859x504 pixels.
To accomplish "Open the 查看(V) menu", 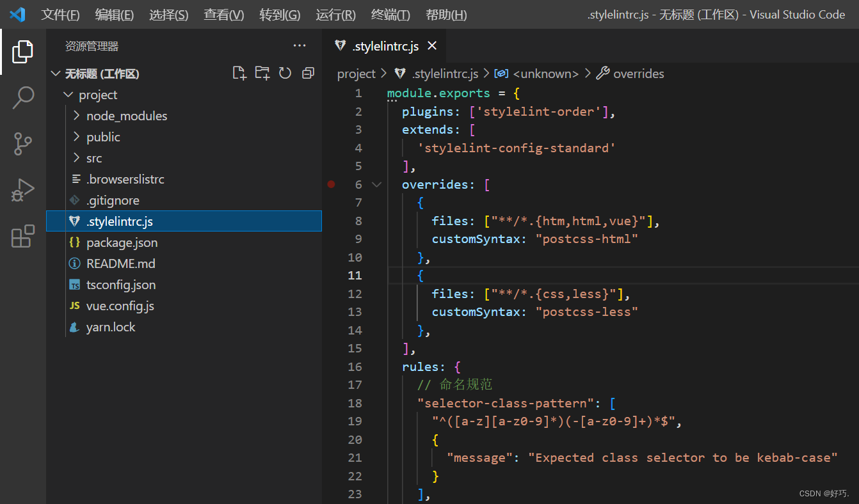I will tap(224, 15).
